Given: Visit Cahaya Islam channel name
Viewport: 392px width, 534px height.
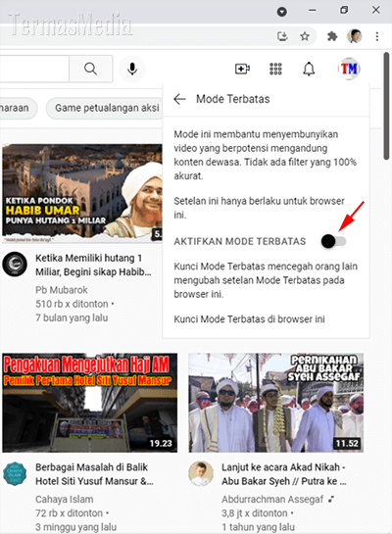Looking at the screenshot, I should [x=65, y=499].
